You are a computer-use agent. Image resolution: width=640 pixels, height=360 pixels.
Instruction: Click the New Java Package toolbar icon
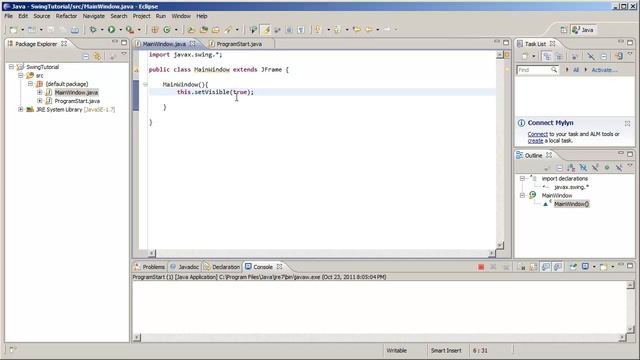[x=155, y=29]
